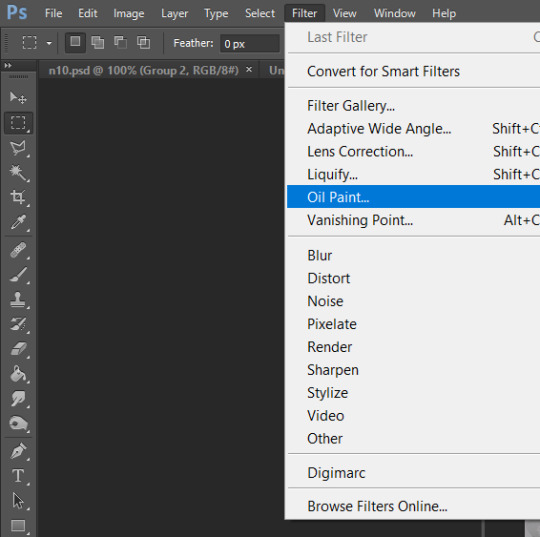Expand the Pixelate submenu
The image size is (540, 537).
coord(413,324)
